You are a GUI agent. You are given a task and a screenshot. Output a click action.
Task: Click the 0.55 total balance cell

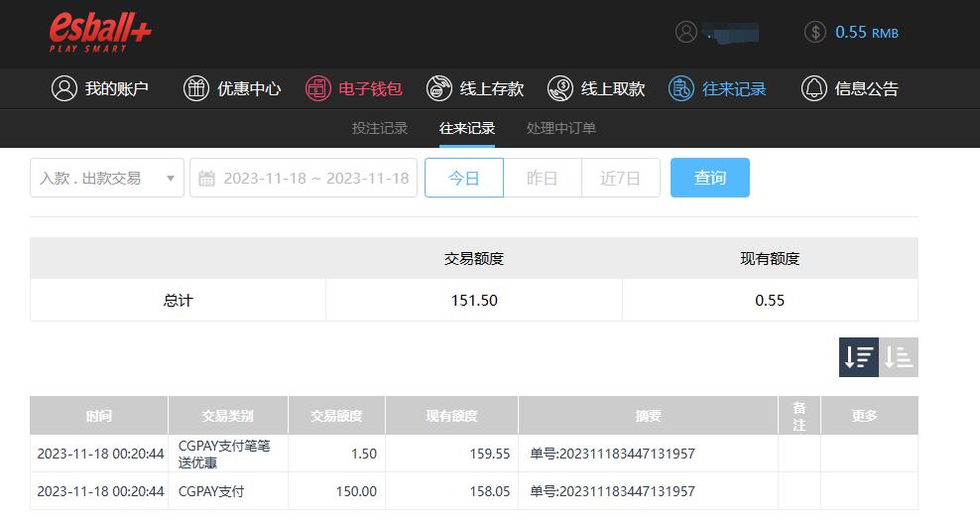point(770,301)
